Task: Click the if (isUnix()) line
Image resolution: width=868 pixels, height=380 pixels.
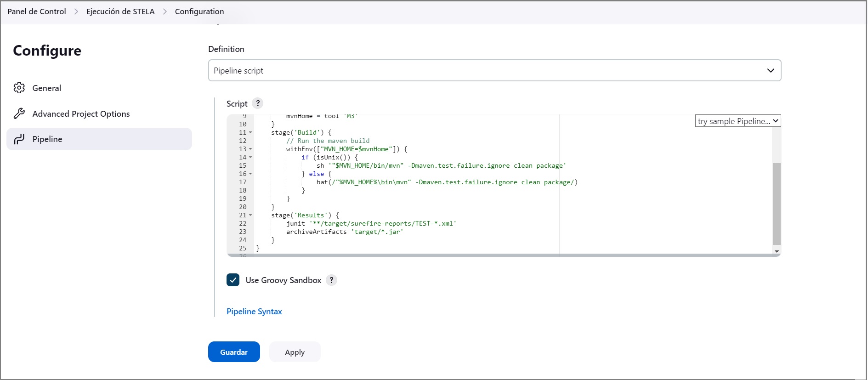Action: pos(329,157)
